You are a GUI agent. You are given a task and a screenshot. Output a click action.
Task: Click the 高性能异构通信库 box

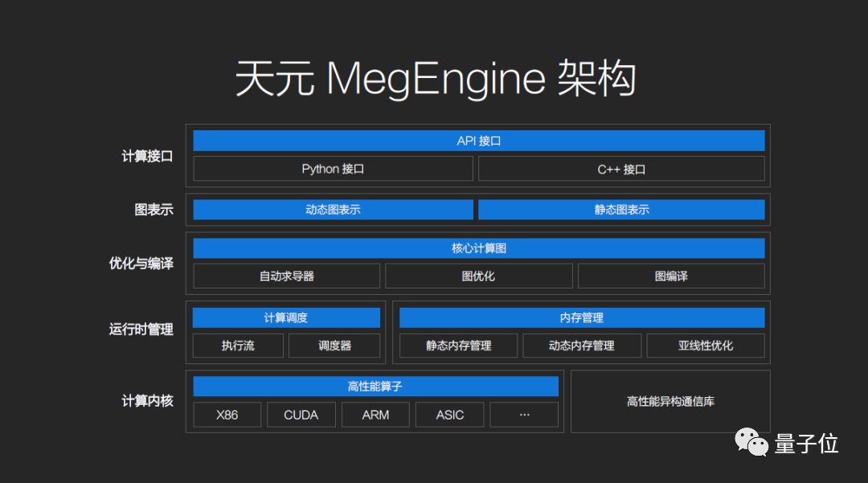[670, 401]
